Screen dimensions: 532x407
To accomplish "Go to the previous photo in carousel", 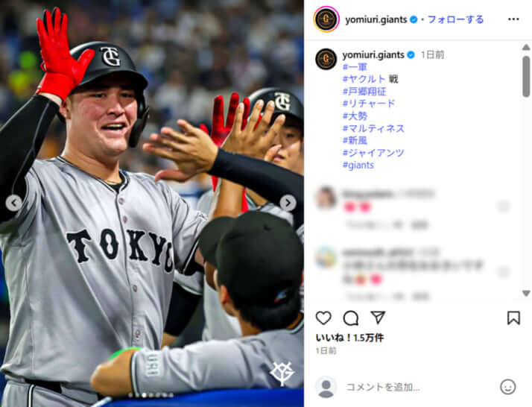I will pyautogui.click(x=13, y=203).
